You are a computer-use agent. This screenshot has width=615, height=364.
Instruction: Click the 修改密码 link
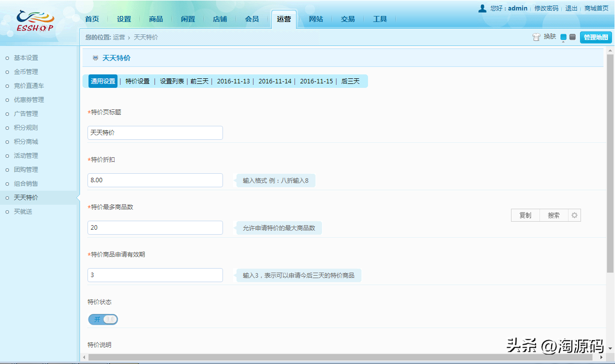(546, 8)
